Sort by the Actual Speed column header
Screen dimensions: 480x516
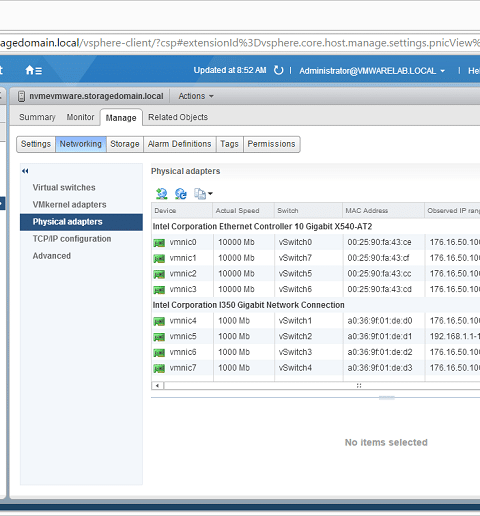point(243,211)
